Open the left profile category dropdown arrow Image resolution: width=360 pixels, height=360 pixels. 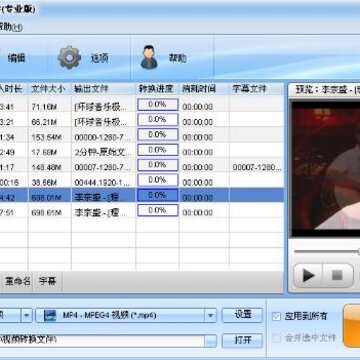click(27, 316)
